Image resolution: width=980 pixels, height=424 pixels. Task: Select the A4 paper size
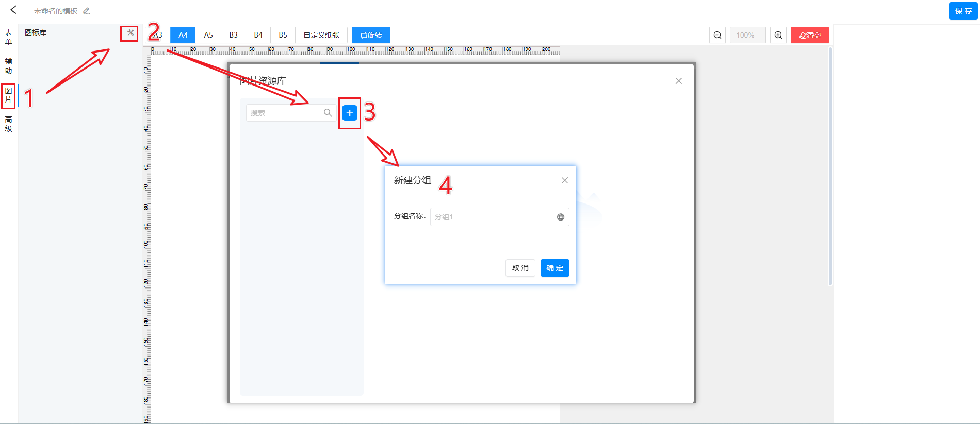tap(183, 35)
